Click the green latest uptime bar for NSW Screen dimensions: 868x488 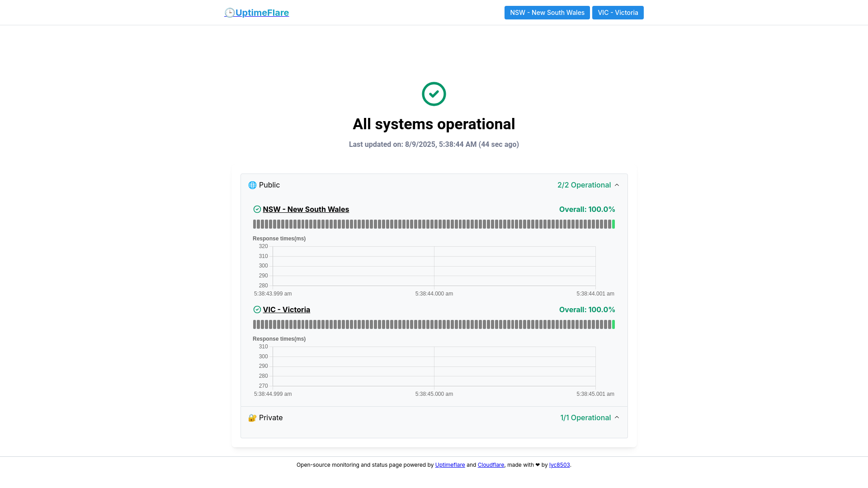(x=613, y=224)
